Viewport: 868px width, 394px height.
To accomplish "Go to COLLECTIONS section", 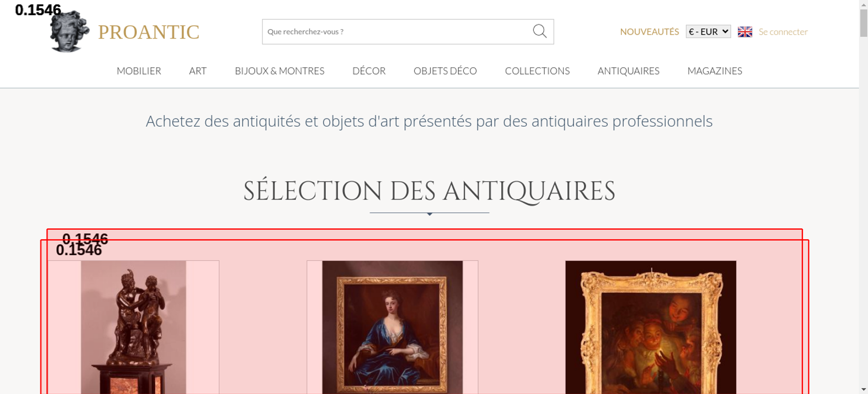I will coord(537,71).
